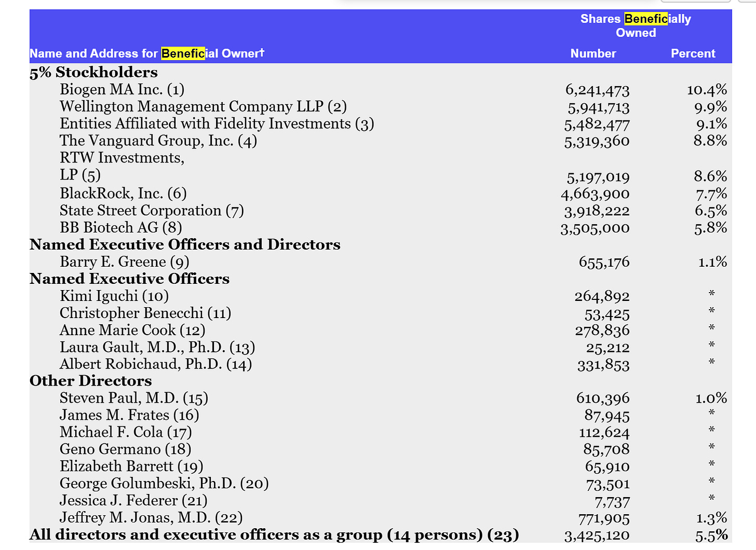Screen dimensions: 756x550
Task: Select 'State Street Corporation' in the table
Action: 153,211
